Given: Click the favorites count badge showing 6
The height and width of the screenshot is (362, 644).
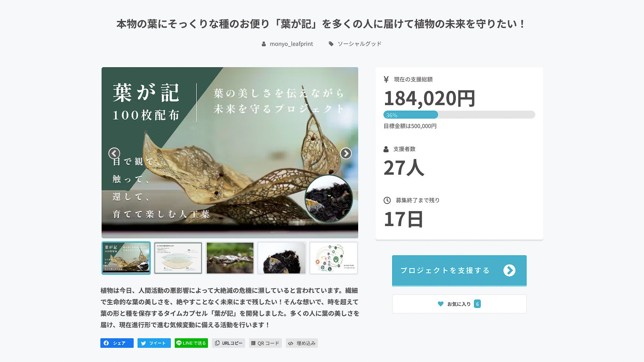Looking at the screenshot, I should click(477, 304).
